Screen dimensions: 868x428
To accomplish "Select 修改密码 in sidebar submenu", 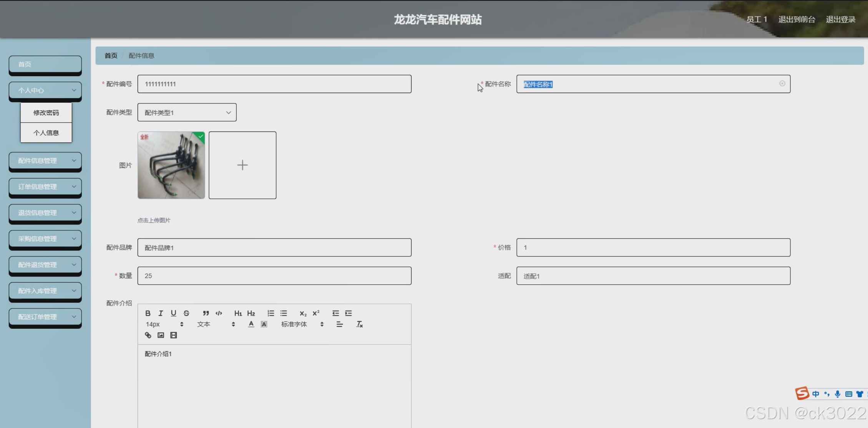I will pyautogui.click(x=46, y=113).
